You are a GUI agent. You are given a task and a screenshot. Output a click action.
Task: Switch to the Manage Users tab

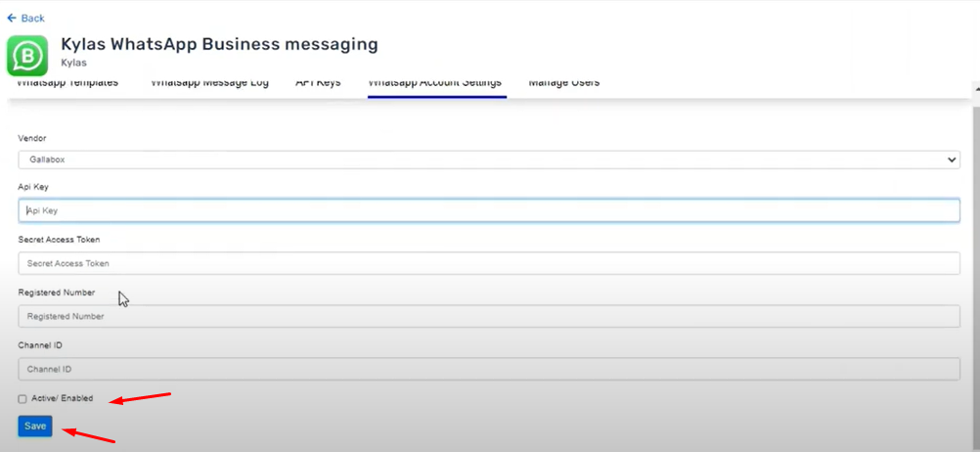point(563,82)
